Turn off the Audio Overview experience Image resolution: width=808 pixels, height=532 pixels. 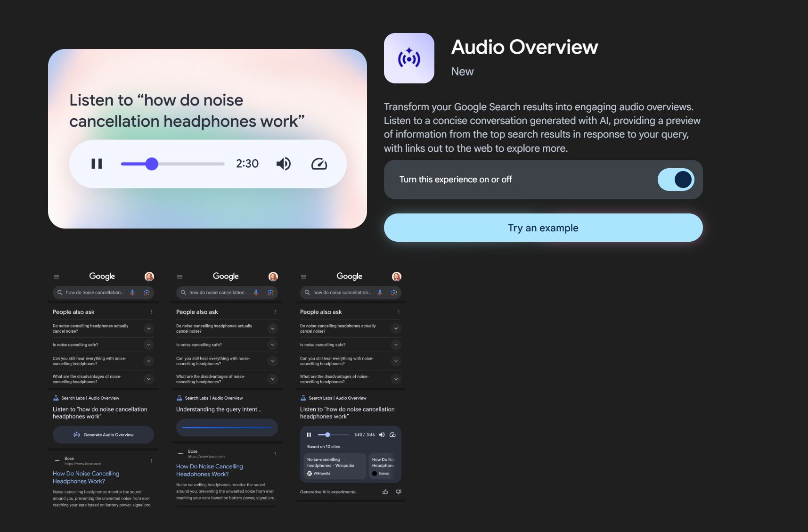676,180
